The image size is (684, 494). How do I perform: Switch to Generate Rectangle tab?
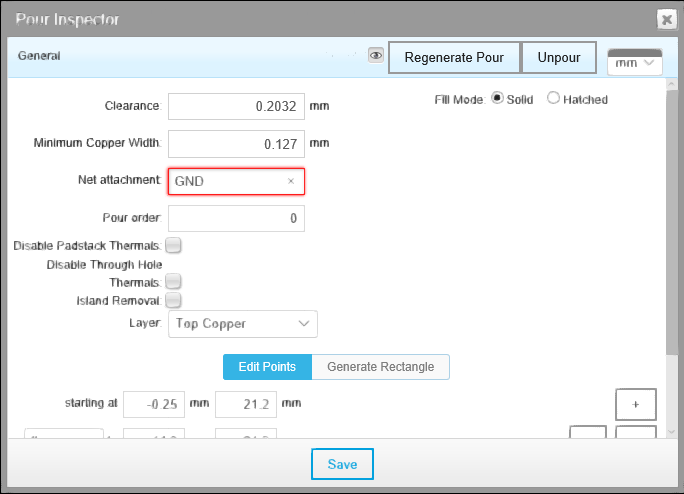(380, 367)
